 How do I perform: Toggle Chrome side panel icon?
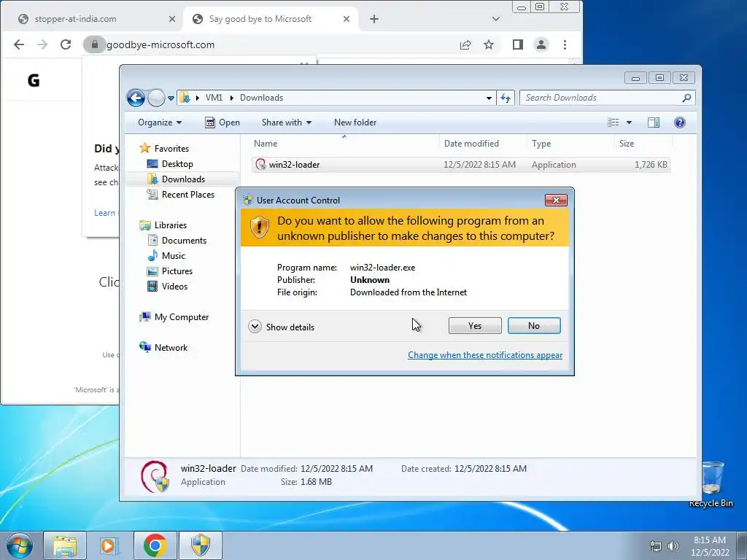[518, 44]
